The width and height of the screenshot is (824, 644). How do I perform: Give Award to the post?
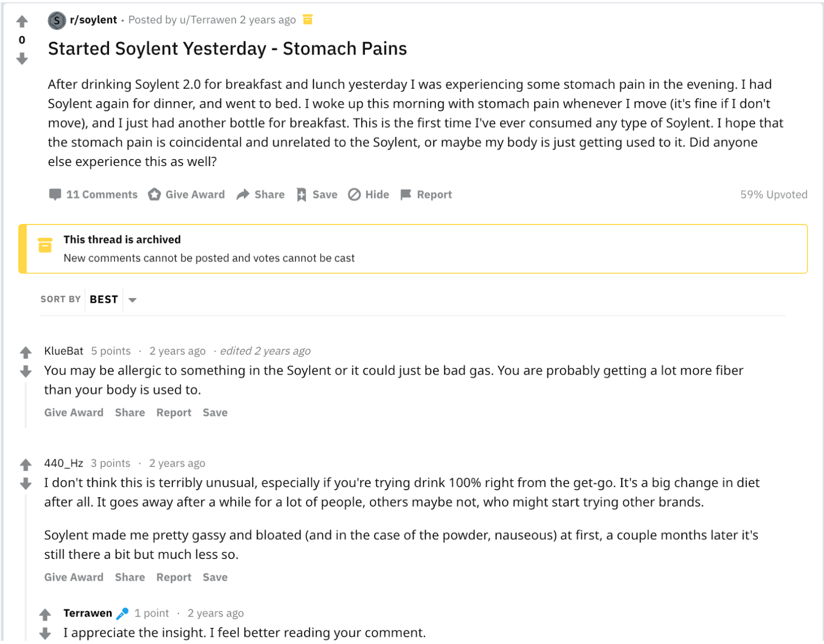tap(186, 194)
